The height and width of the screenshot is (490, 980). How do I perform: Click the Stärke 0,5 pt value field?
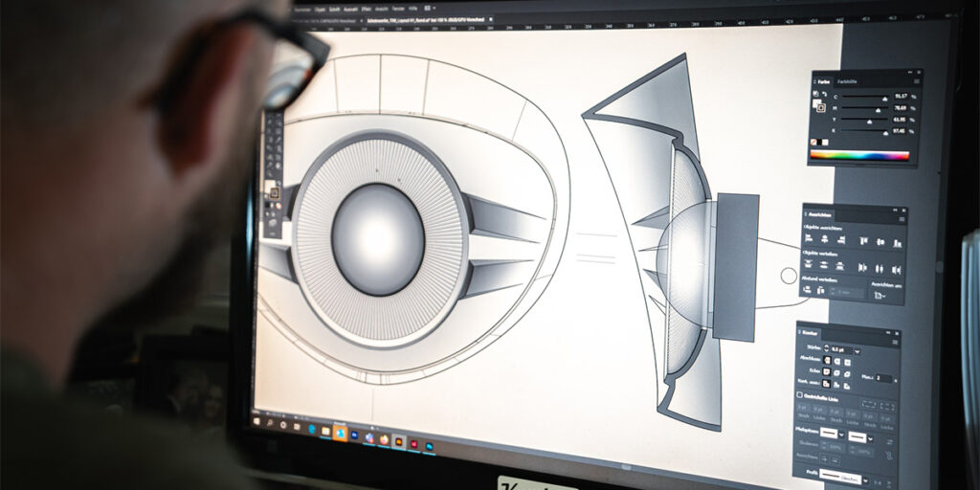coord(841,350)
